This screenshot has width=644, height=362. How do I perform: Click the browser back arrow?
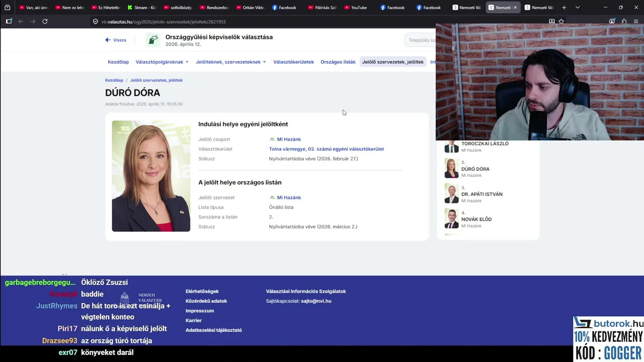pos(21,21)
